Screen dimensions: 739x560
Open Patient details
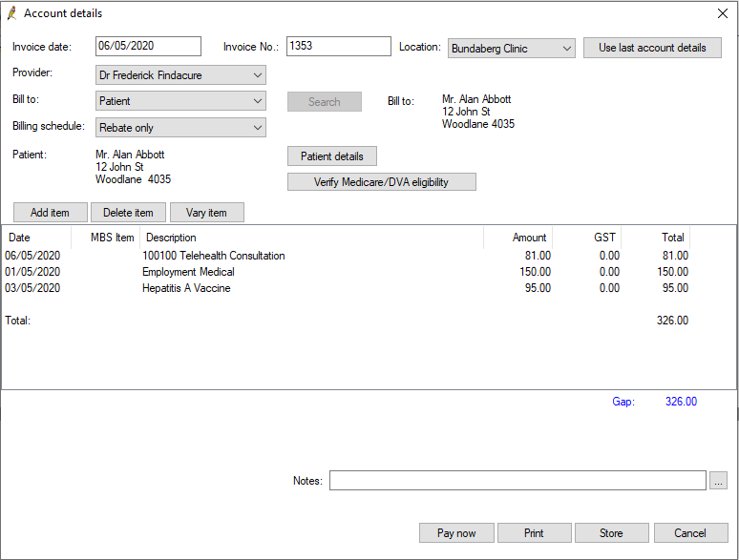[332, 156]
